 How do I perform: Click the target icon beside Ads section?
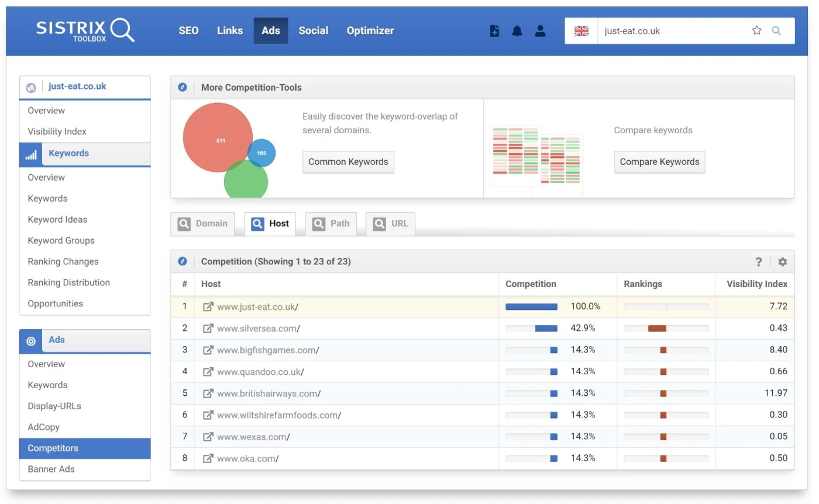(x=31, y=341)
